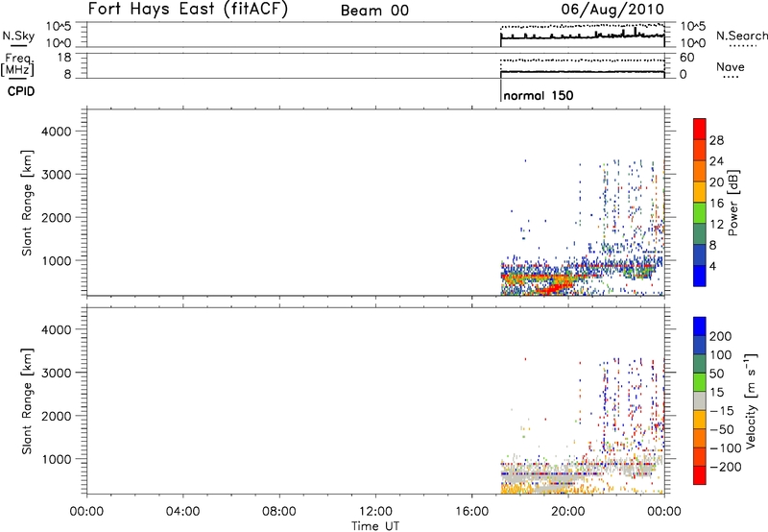Select the orange 20–24 dB Power colorbar segment

point(700,171)
